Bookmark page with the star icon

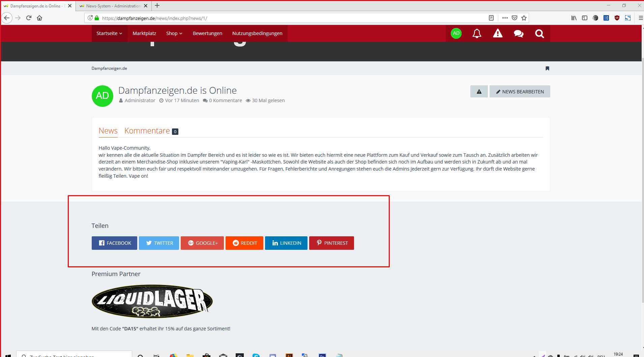click(524, 18)
